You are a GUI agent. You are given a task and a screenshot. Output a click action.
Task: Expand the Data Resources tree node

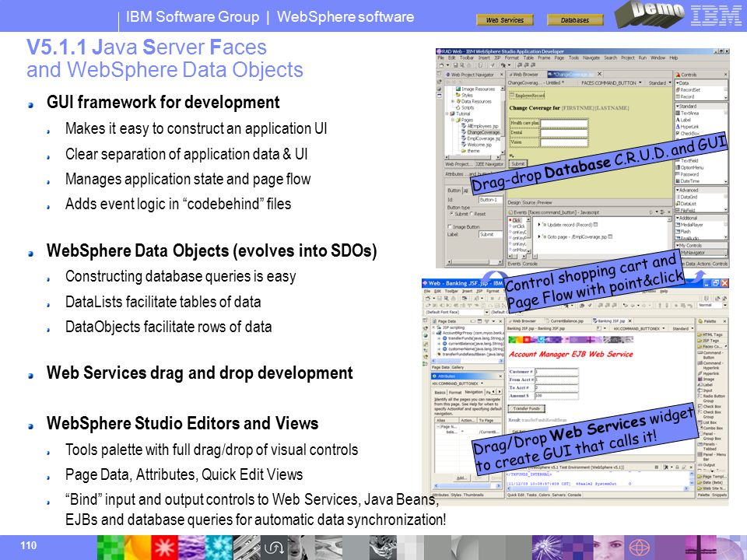453,101
